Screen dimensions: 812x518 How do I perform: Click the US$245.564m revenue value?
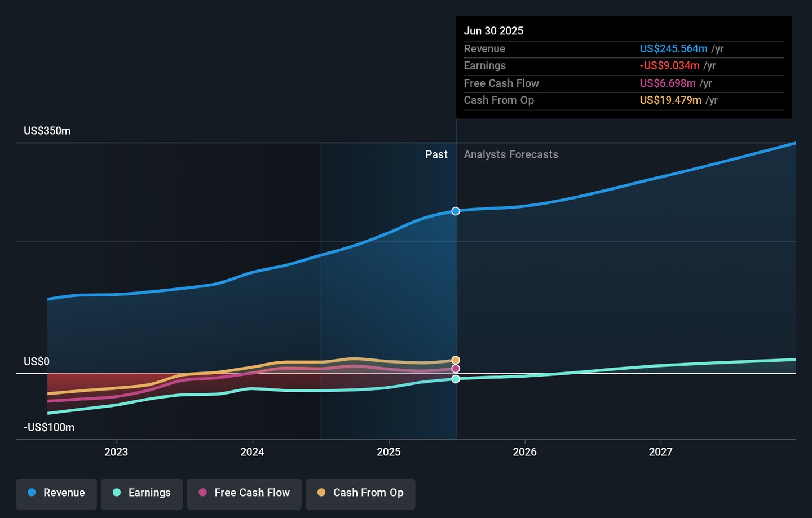(673, 49)
